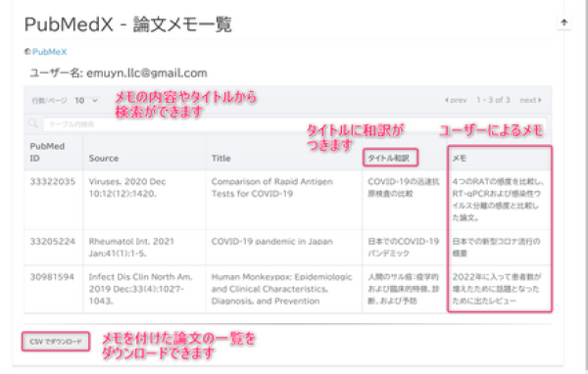Open the rows per page dropdown
The height and width of the screenshot is (374, 588).
(86, 101)
